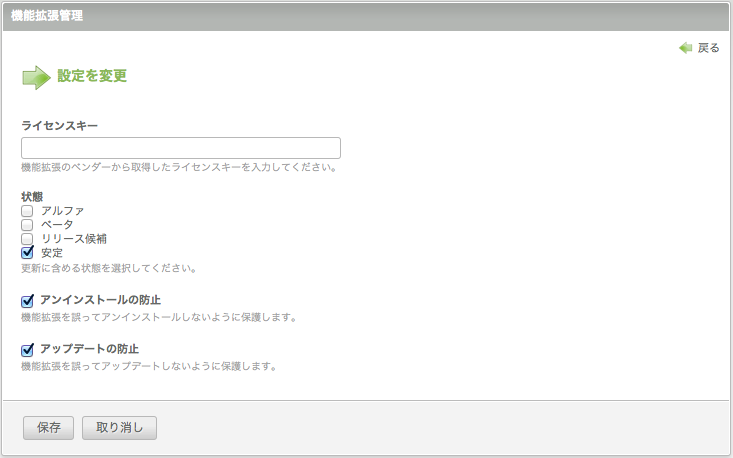Click the 更新に含める状態を選択してください hint text

click(x=109, y=268)
